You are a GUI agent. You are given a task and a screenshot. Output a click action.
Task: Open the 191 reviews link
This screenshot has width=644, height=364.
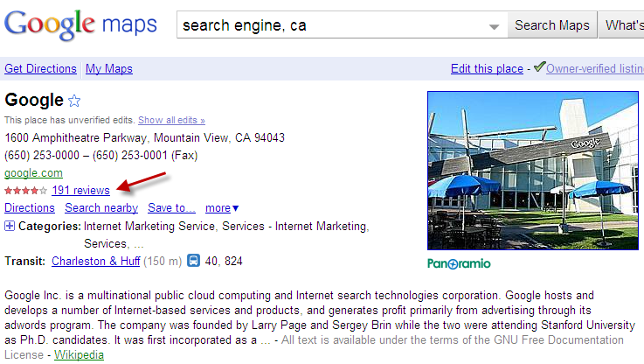(80, 190)
